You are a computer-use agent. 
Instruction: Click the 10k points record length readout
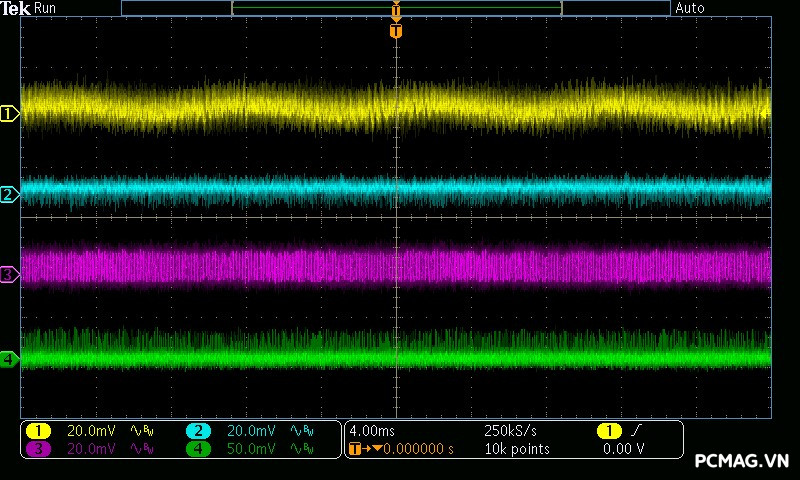tap(516, 449)
